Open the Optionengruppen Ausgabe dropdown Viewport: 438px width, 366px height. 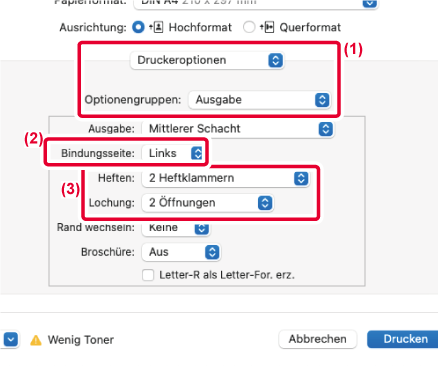point(259,100)
